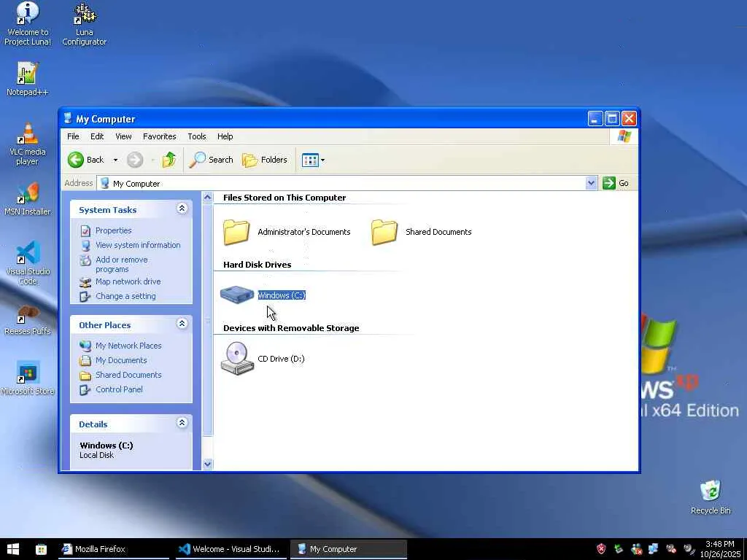Click Map network drive link
747x560 pixels.
(128, 282)
